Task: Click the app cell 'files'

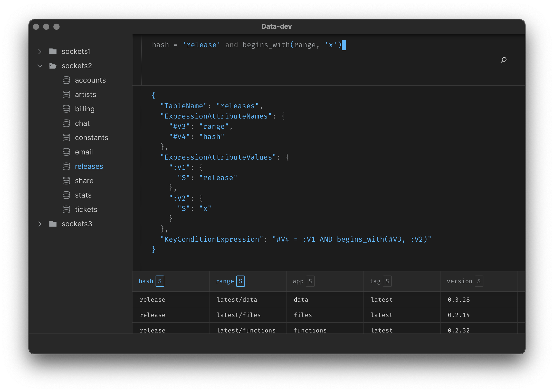Action: click(x=325, y=315)
